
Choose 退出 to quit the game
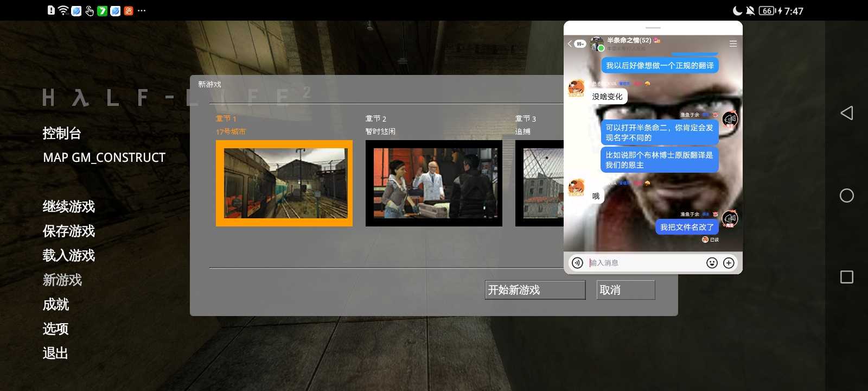pyautogui.click(x=56, y=353)
